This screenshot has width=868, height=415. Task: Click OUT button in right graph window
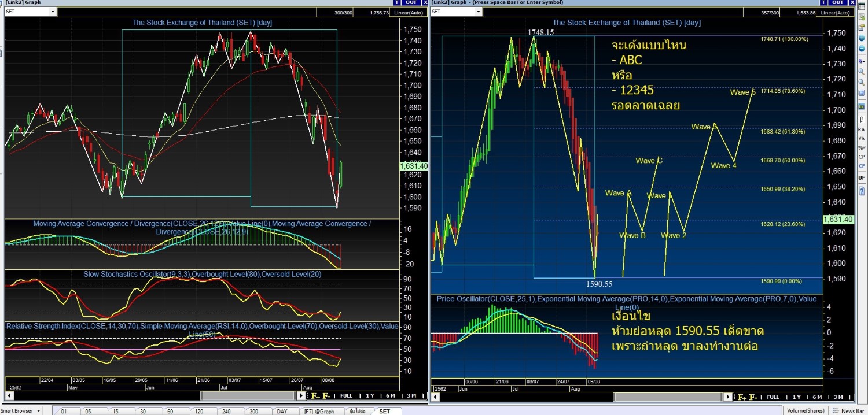(x=838, y=2)
